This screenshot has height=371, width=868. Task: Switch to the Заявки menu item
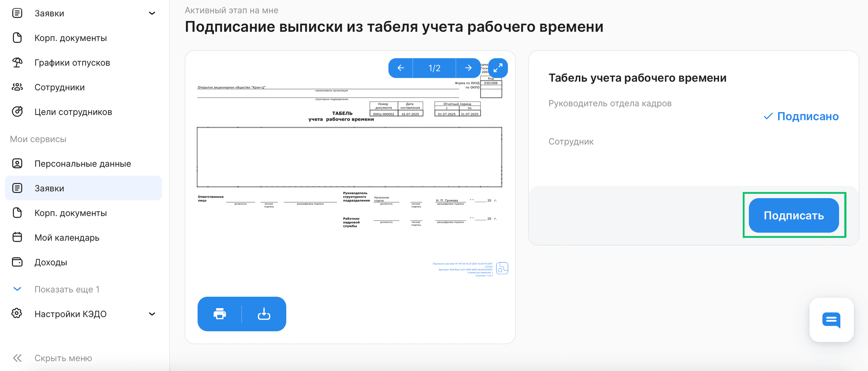pyautogui.click(x=49, y=188)
